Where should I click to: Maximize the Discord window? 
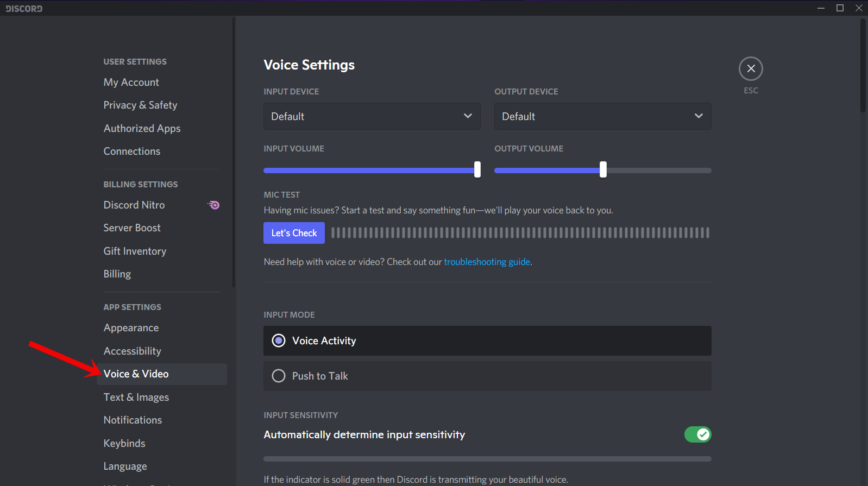tap(840, 8)
